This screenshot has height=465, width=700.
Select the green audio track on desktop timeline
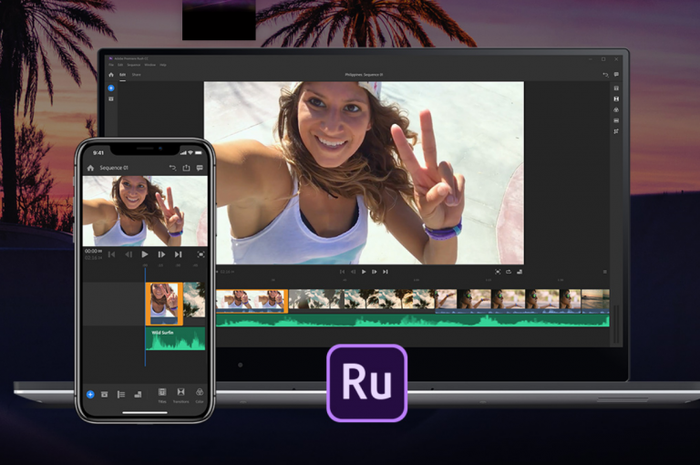pos(412,320)
